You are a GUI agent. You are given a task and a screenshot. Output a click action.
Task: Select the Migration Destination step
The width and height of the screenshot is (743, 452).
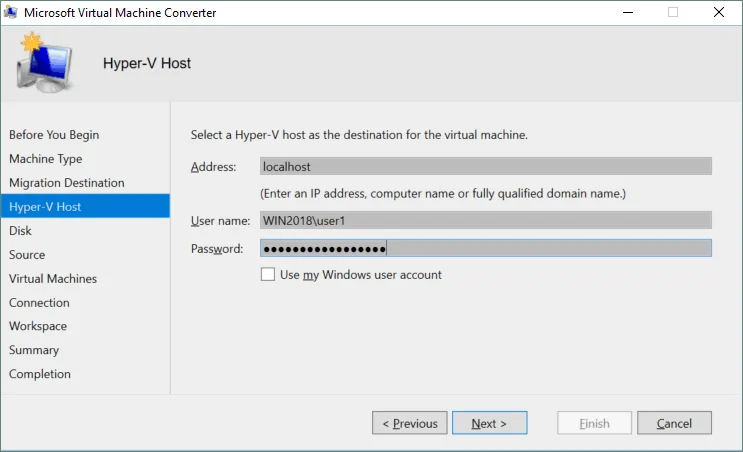click(67, 183)
